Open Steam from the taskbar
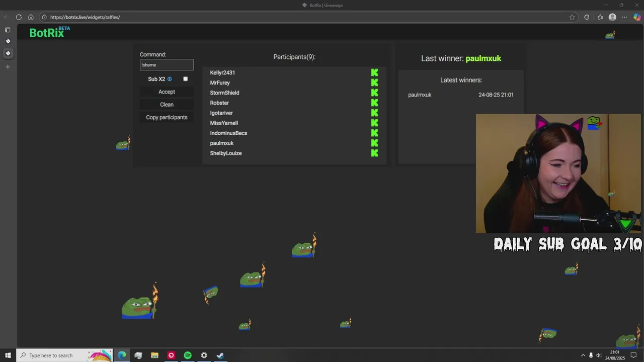This screenshot has height=362, width=644. 220,355
